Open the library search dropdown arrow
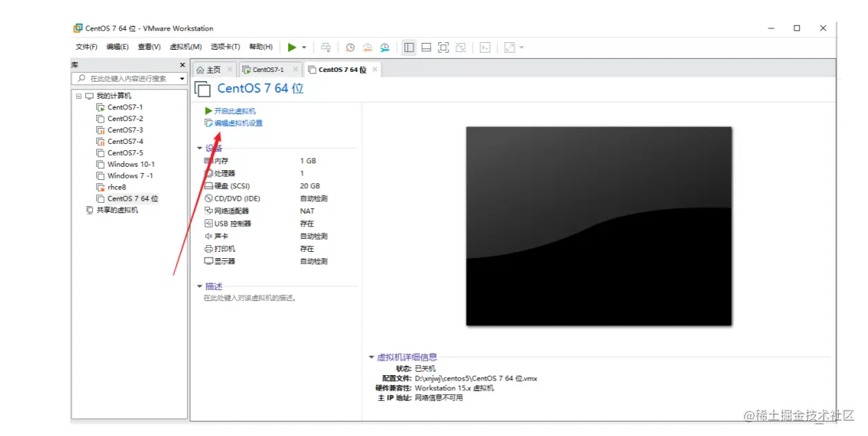The image size is (868, 436). point(183,79)
